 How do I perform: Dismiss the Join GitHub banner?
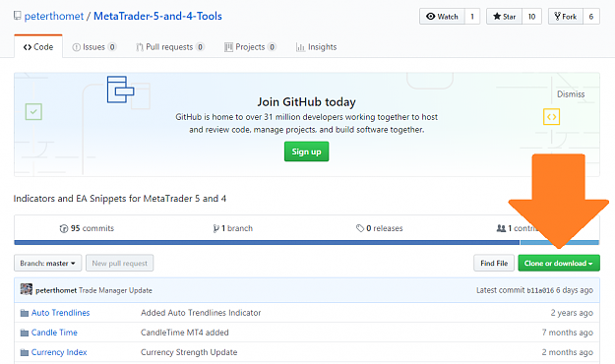(x=571, y=94)
